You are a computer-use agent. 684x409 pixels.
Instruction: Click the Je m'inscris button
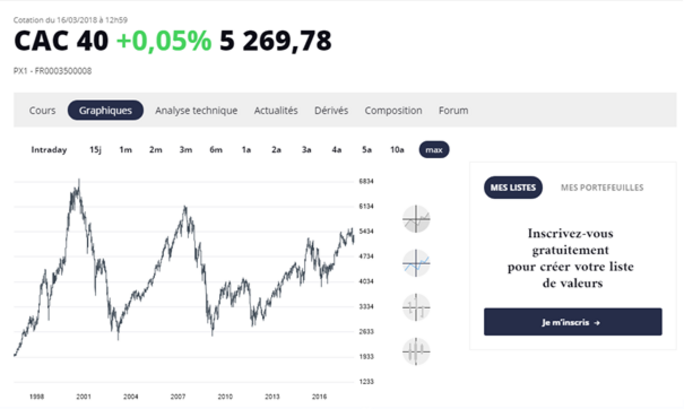pos(573,322)
